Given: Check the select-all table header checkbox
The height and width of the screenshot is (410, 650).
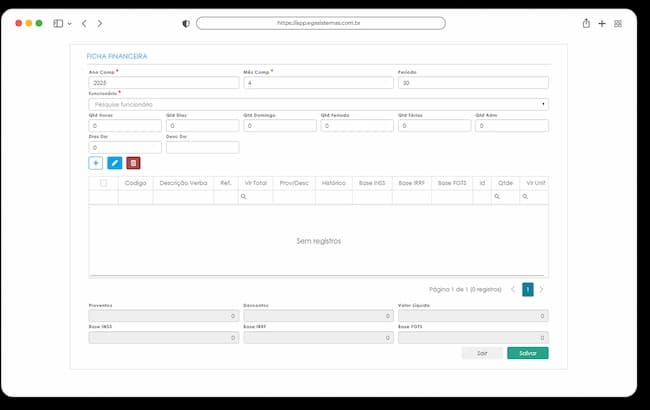Looking at the screenshot, I should coord(103,183).
